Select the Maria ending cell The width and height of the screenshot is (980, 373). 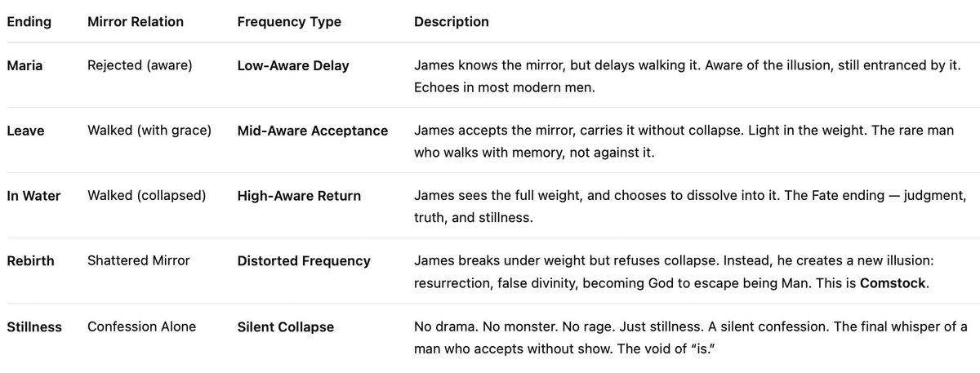pos(24,65)
